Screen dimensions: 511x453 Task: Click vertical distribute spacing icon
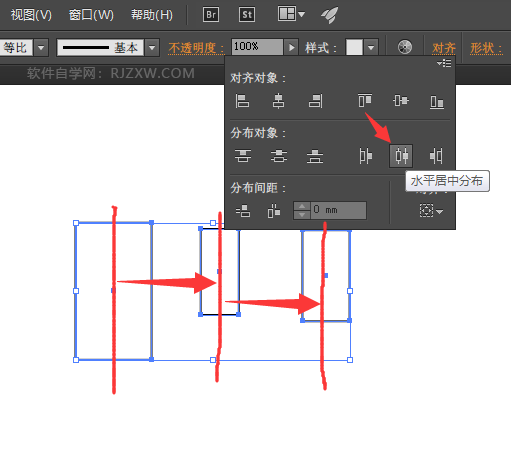click(243, 211)
